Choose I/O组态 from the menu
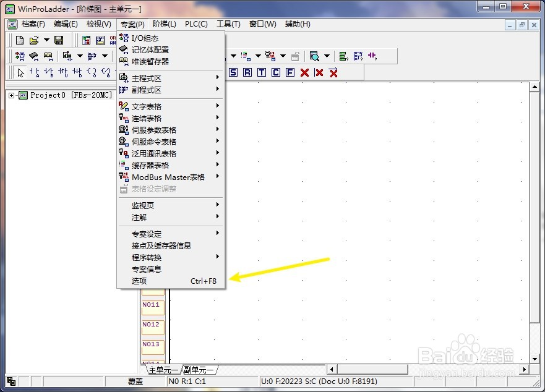This screenshot has height=392, width=545. point(171,38)
